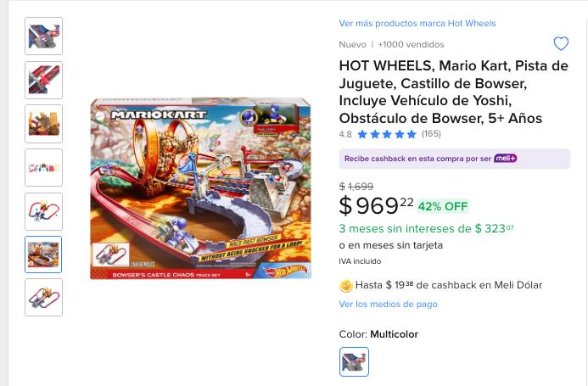Screen dimensions: 588x386
Task: Show the third thumbnail image
Action: (43, 124)
